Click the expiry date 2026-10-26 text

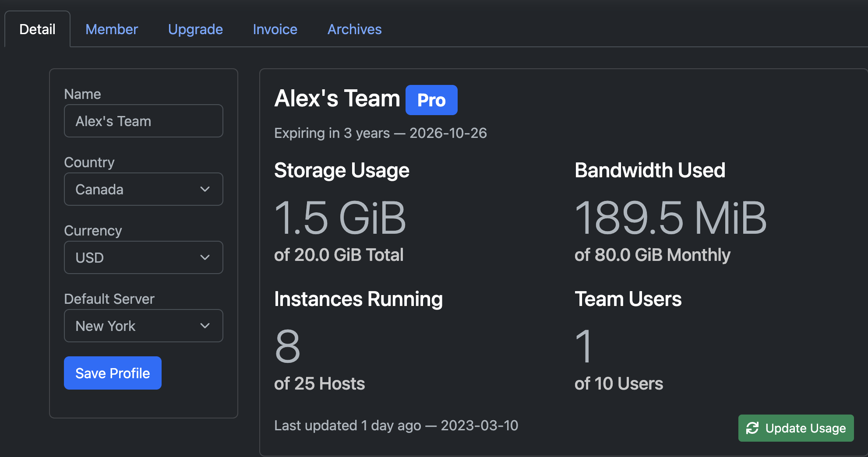click(x=448, y=133)
